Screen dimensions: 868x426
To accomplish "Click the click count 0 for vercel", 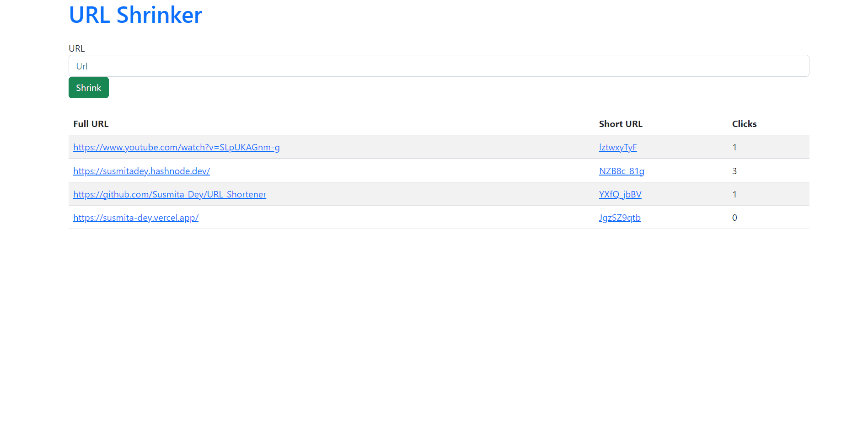I will 734,218.
